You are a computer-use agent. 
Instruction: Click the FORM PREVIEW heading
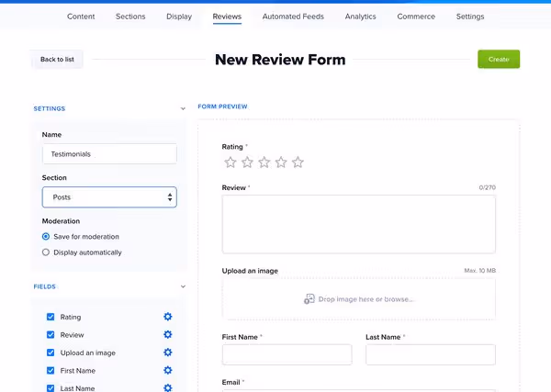tap(222, 106)
